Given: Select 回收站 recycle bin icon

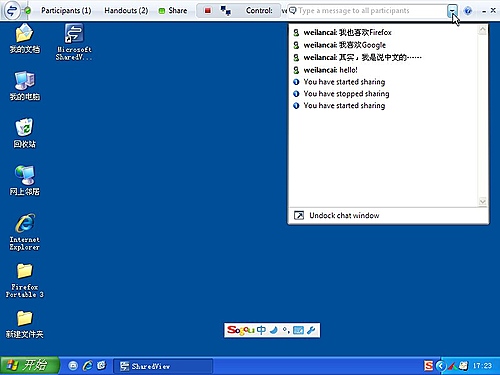Looking at the screenshot, I should coord(24,133).
